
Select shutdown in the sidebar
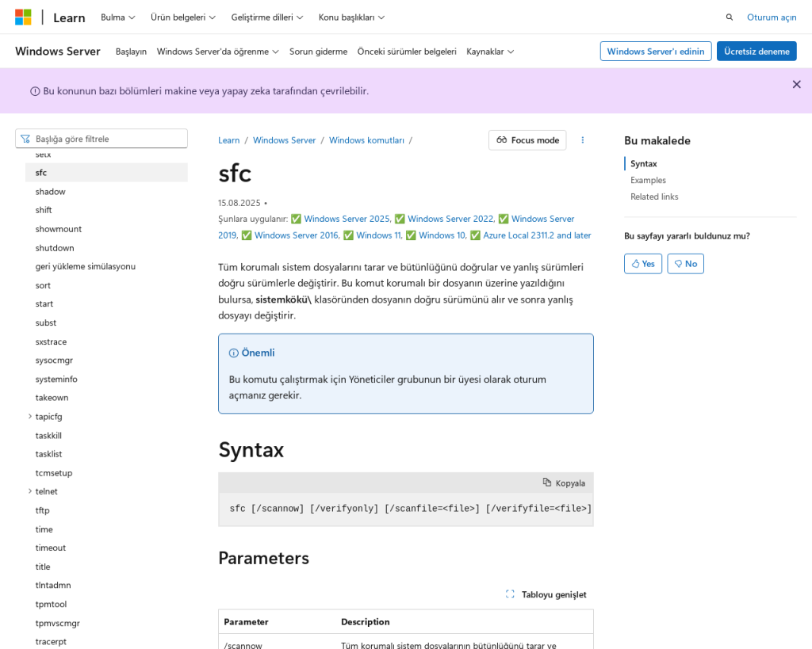point(55,248)
